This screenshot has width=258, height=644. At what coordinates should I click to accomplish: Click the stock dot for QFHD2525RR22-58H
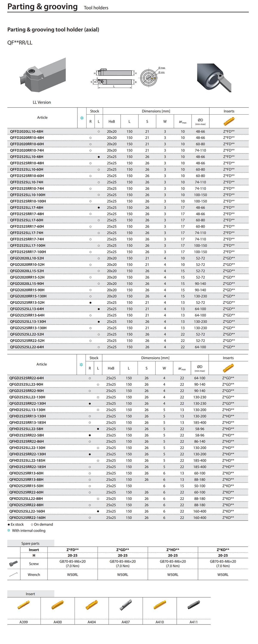tap(90, 435)
